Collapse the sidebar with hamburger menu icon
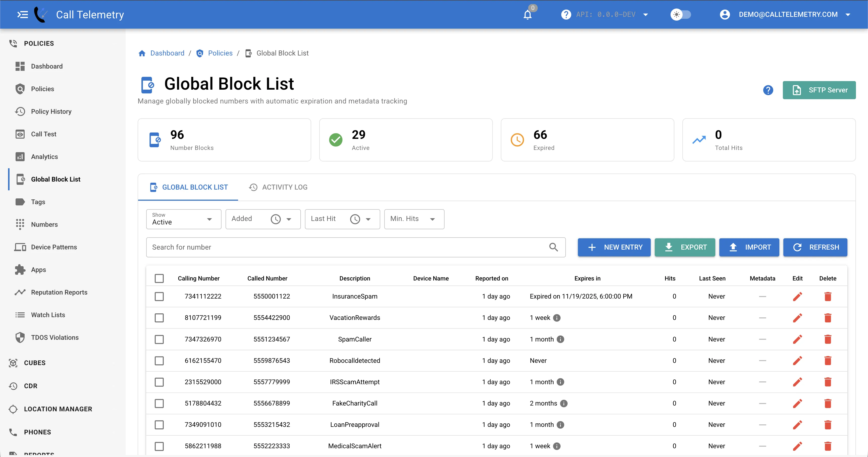The image size is (868, 457). 23,15
